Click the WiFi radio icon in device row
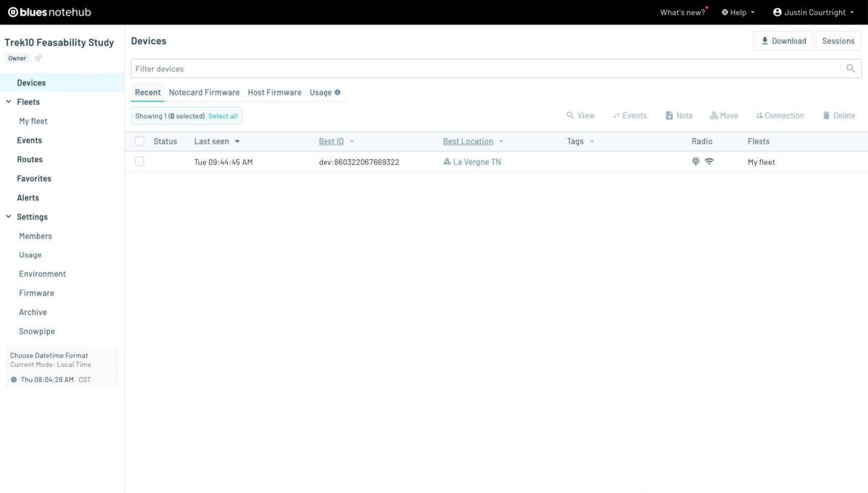868x493 pixels. [x=709, y=162]
